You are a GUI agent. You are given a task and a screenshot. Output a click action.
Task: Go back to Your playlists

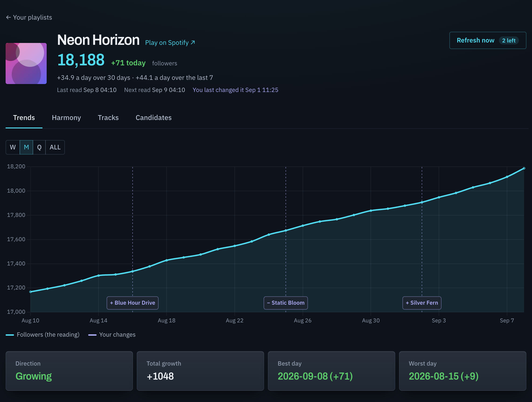click(x=29, y=17)
